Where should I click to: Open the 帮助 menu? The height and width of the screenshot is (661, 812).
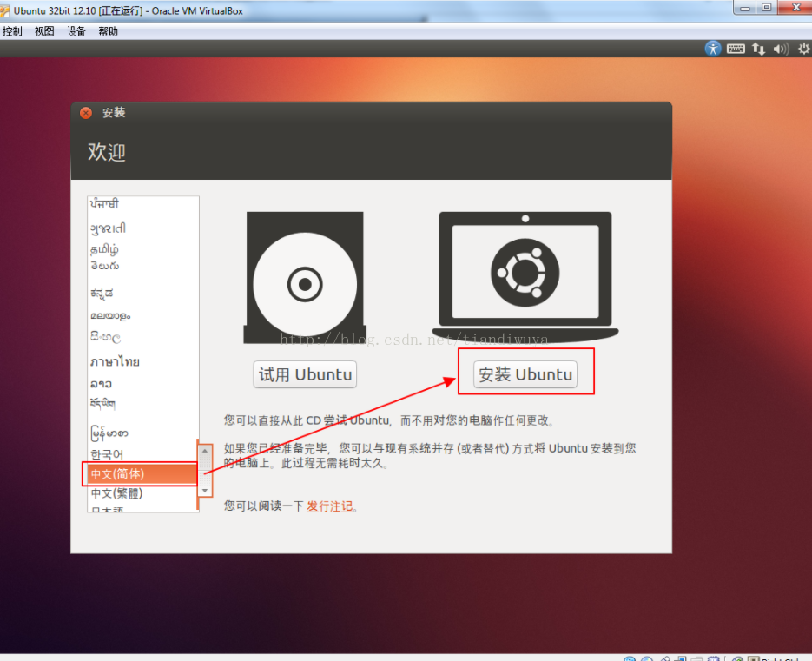[109, 31]
